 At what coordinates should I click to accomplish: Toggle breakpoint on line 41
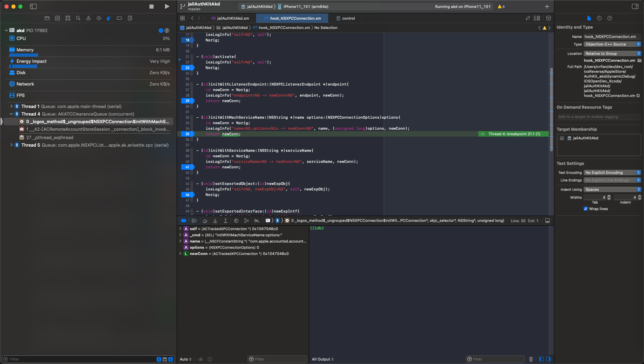187,167
